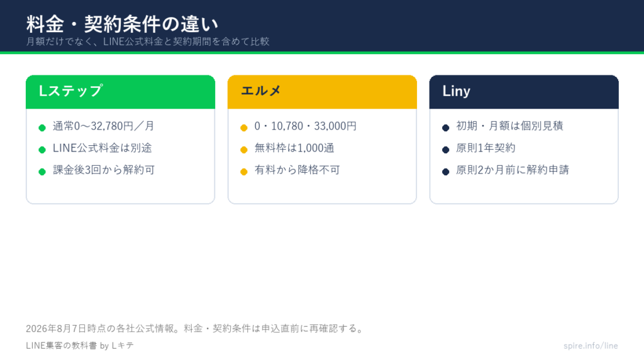
Task: Click the yellow bullet beside 有料から降格不可
Action: pos(244,172)
